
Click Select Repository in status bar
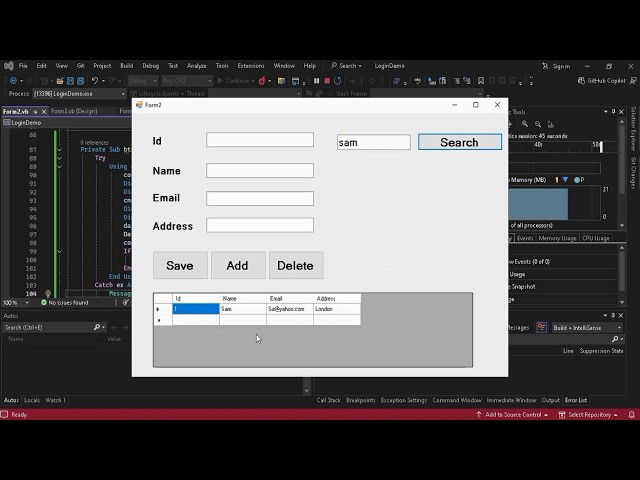(588, 415)
